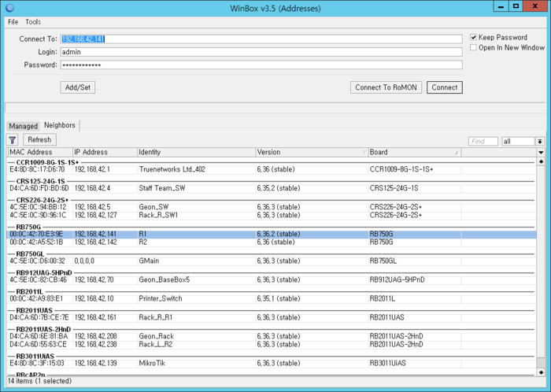Click the '14 items (1 selected)' status text

[x=39, y=381]
